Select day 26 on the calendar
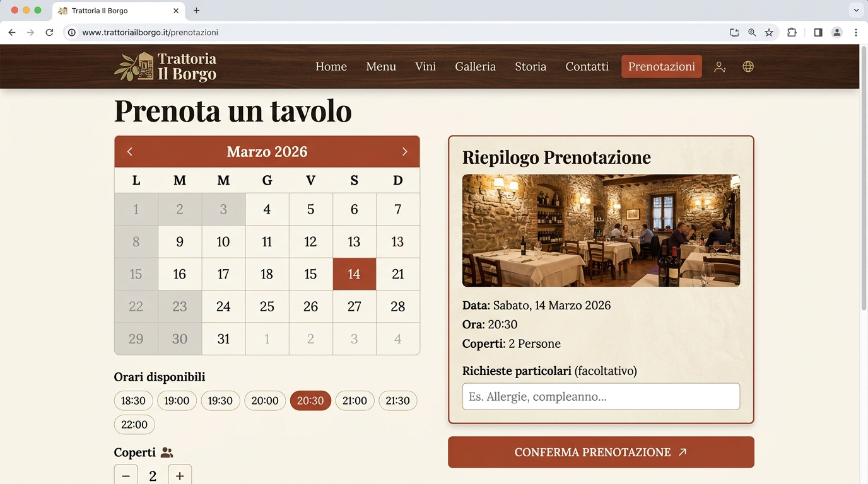The image size is (868, 484). point(310,307)
